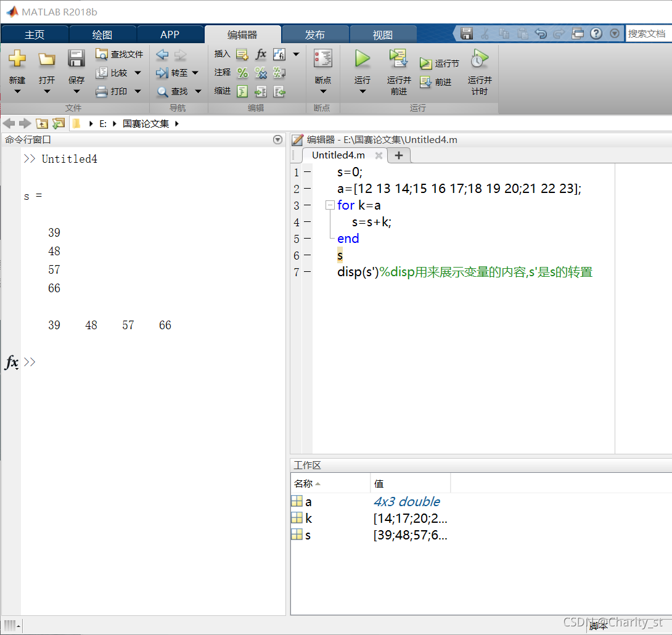672x635 pixels.
Task: Switch to the Publish tab 发布
Action: [x=315, y=35]
